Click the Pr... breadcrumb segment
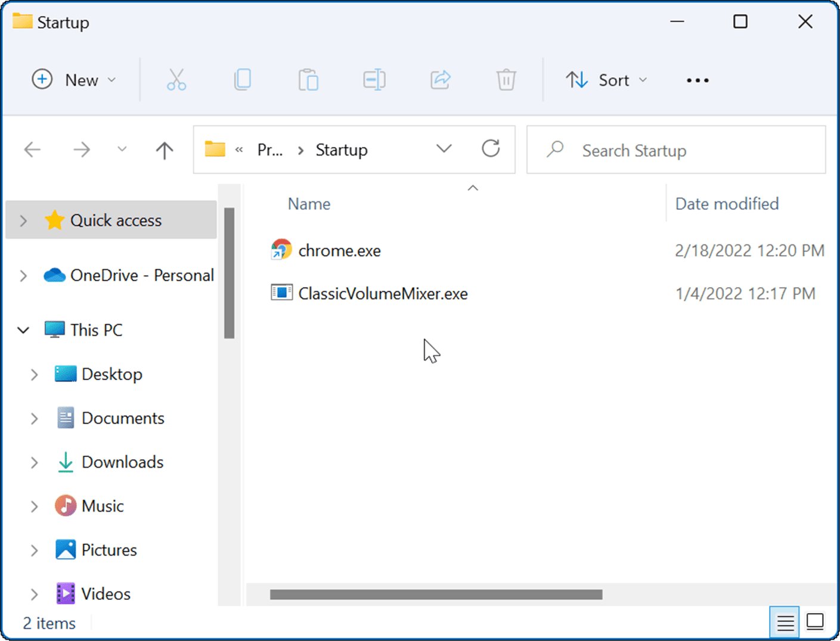 (269, 150)
